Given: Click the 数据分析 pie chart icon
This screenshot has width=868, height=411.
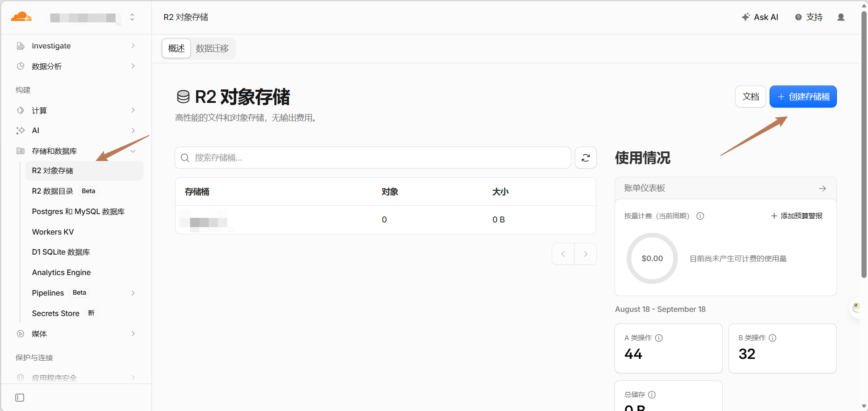Looking at the screenshot, I should (x=21, y=66).
